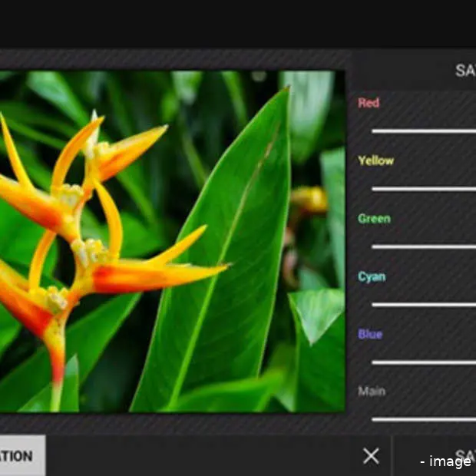Adjust the Green saturation slider

tap(424, 246)
